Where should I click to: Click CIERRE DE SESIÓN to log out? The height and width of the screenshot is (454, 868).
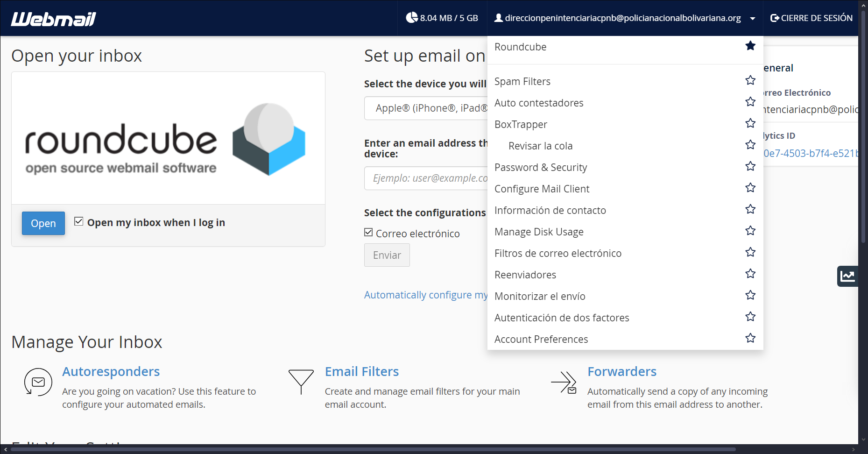[812, 18]
